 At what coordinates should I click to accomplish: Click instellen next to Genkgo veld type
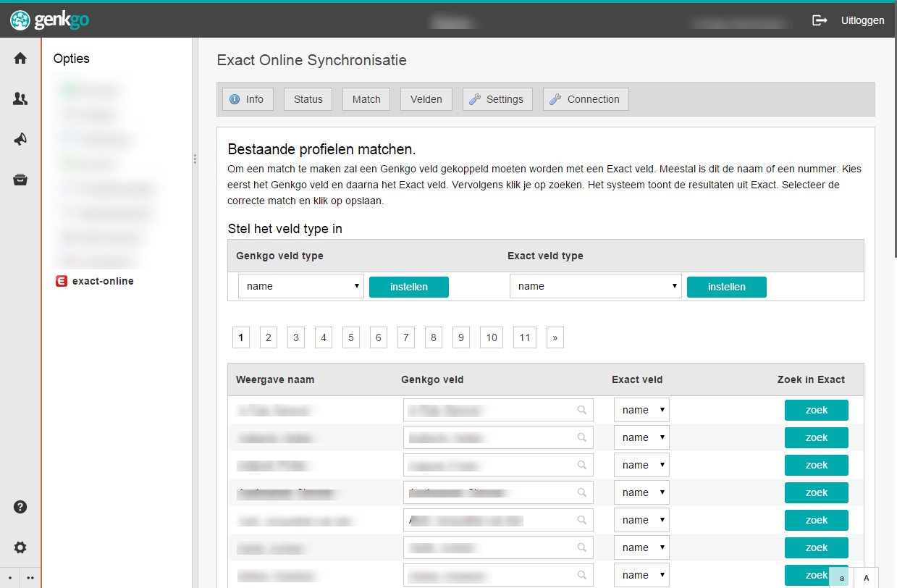(x=409, y=287)
